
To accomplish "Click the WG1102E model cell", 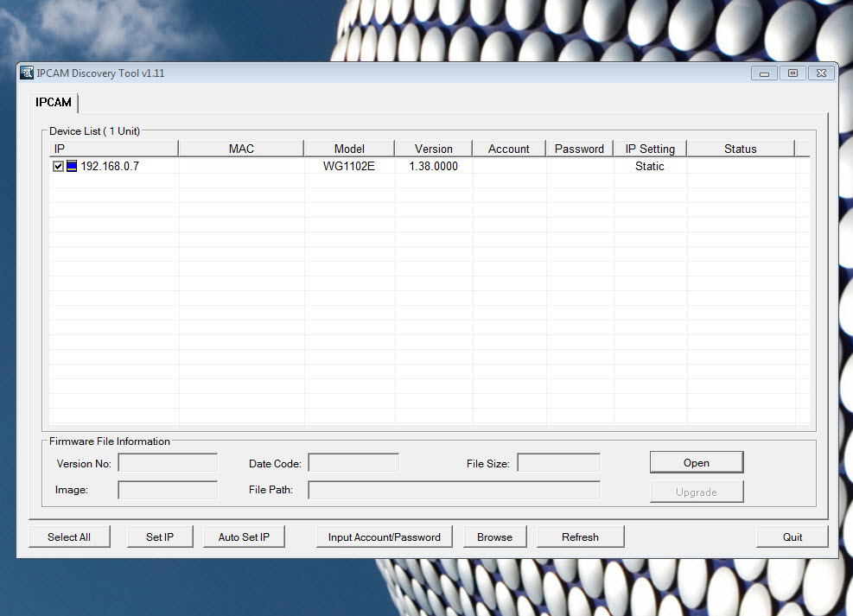I will pos(349,166).
